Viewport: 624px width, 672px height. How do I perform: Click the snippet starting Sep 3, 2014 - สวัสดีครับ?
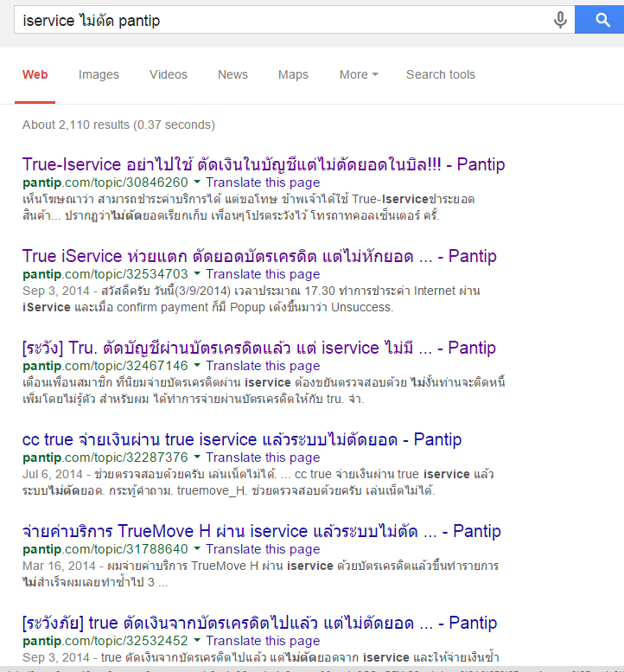point(251,299)
